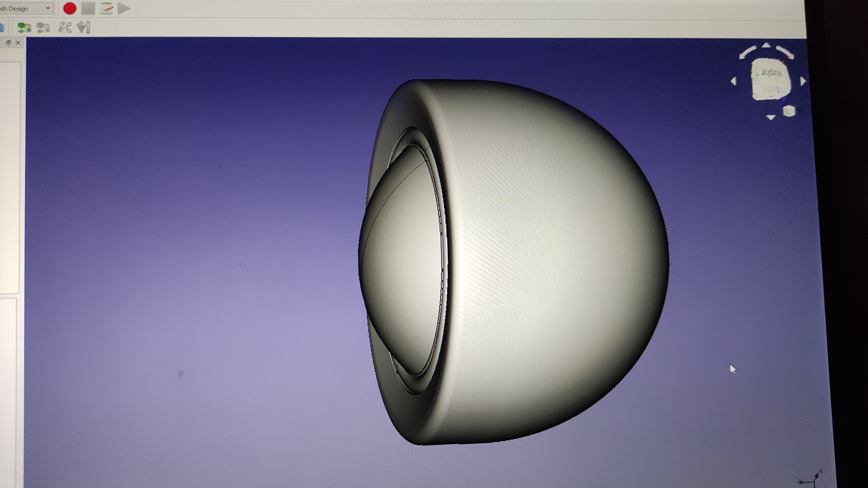Float the side panel with undock icon

click(x=8, y=43)
